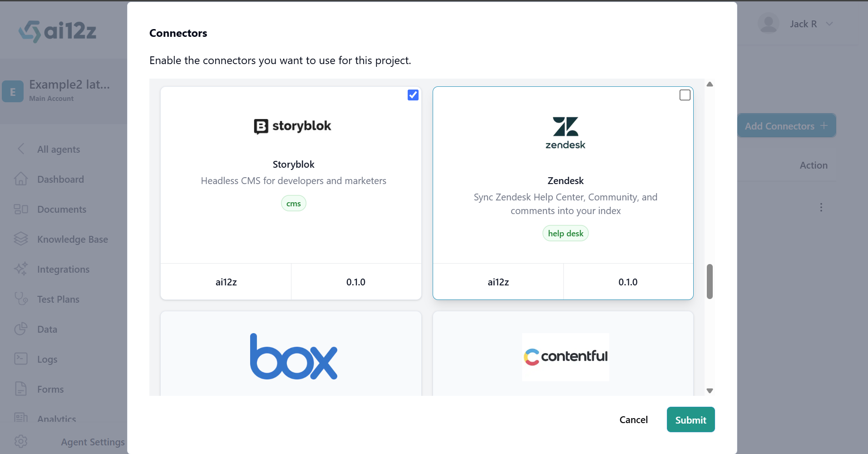The height and width of the screenshot is (454, 868).
Task: Click the Logs terminal icon
Action: (x=21, y=359)
